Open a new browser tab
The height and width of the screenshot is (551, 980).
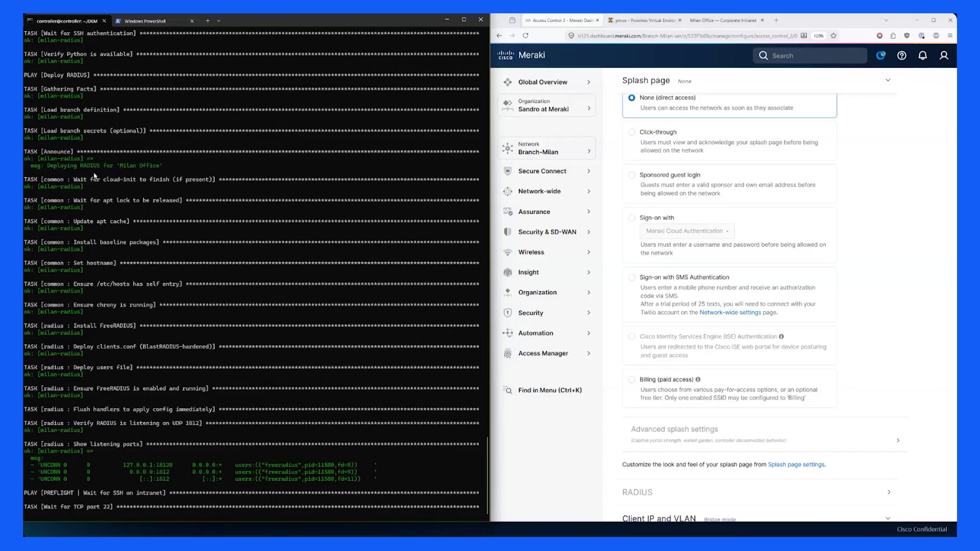click(776, 20)
